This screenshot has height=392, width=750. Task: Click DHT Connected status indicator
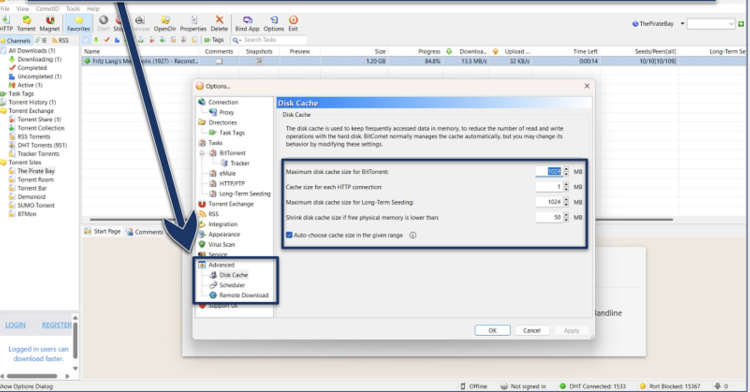tap(592, 386)
